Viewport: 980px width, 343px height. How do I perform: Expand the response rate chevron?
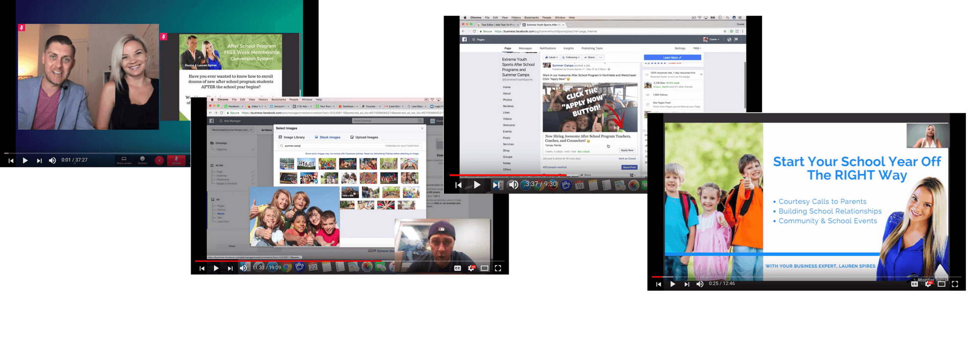pos(701,74)
